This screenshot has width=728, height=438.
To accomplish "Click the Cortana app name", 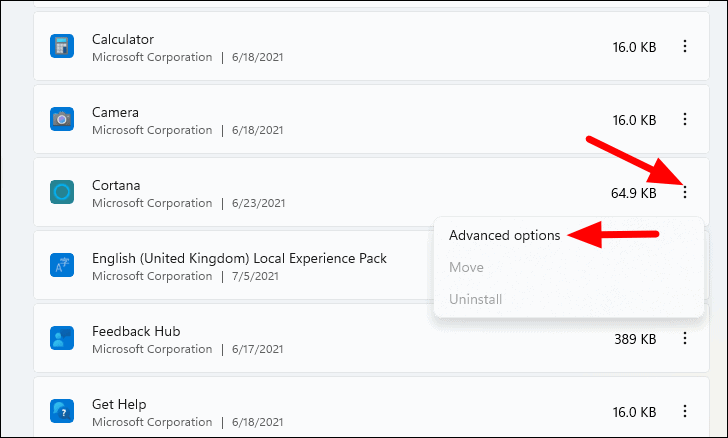I will [x=116, y=185].
